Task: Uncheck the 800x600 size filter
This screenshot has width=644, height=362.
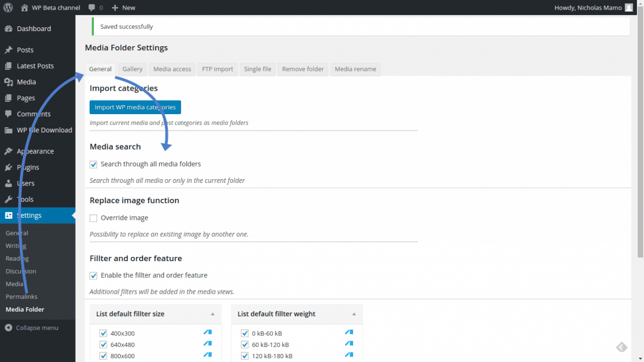Action: [103, 356]
